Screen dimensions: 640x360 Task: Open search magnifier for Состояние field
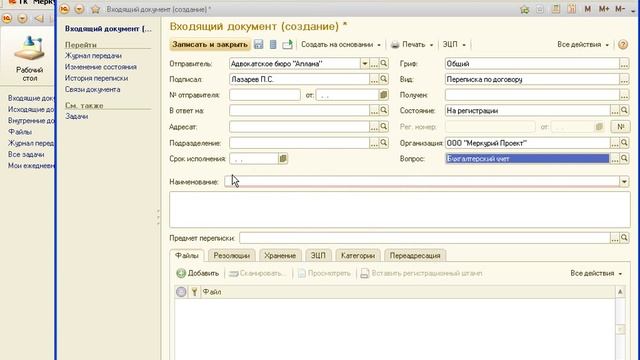[624, 110]
